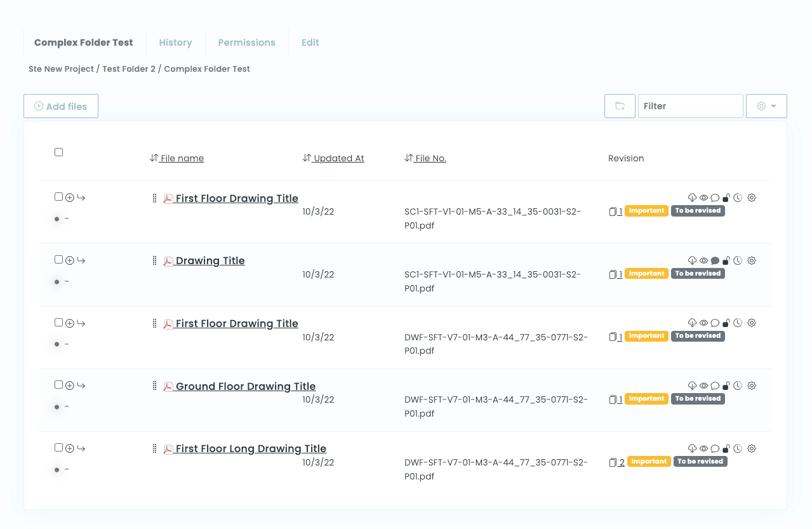Open gear menu for the SC1 First Floor Drawing Title row
This screenshot has width=812, height=529.
point(752,198)
